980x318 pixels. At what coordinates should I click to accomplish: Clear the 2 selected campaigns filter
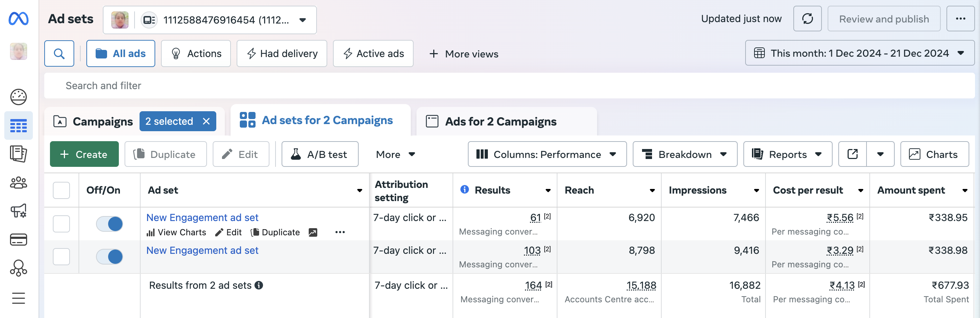[x=206, y=122]
